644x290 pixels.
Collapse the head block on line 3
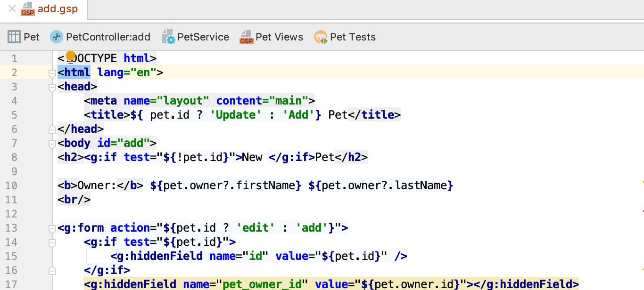52,87
